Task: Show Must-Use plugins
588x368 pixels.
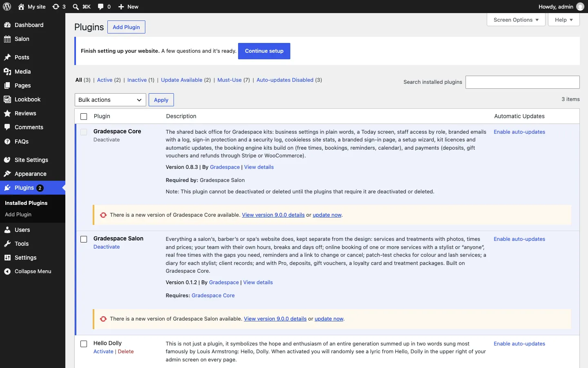Action: tap(229, 80)
